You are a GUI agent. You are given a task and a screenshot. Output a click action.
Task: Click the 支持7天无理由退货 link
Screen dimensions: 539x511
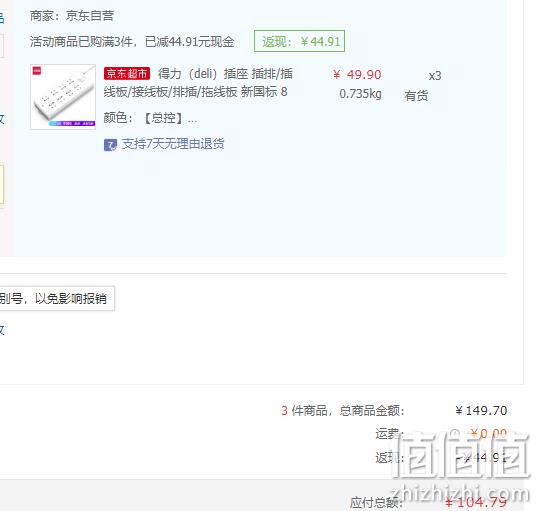(173, 144)
